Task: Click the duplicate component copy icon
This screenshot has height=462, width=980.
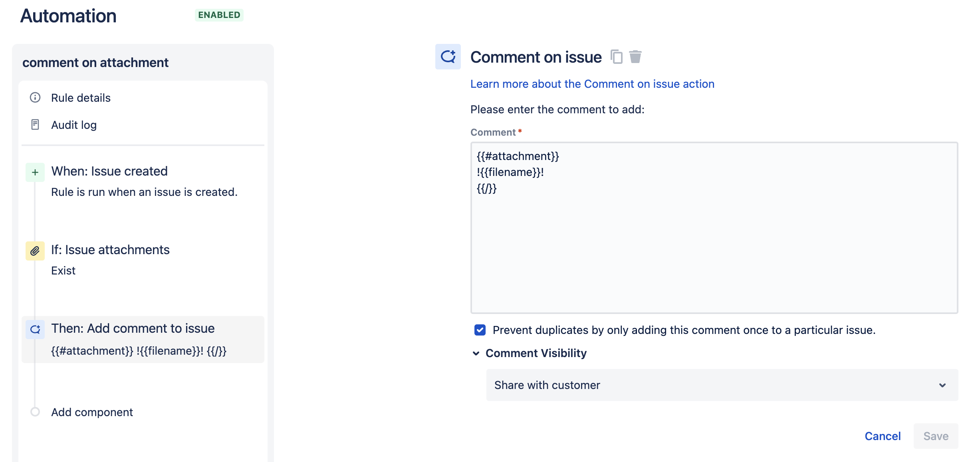Action: (x=616, y=57)
